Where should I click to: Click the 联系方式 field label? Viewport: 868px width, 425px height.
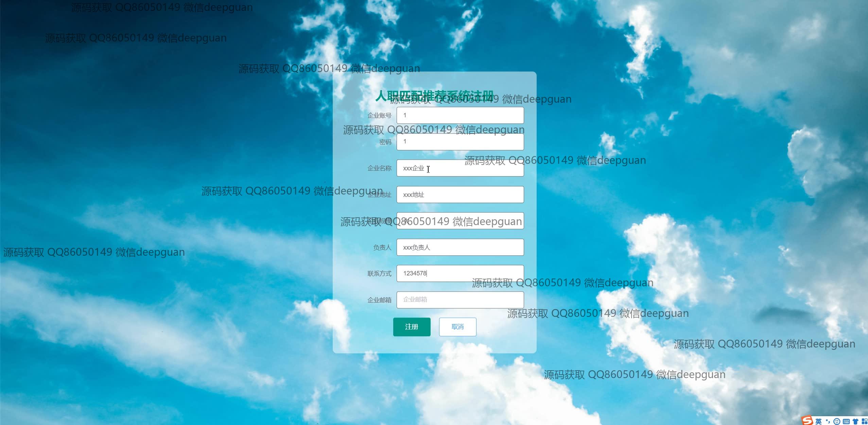pos(379,274)
